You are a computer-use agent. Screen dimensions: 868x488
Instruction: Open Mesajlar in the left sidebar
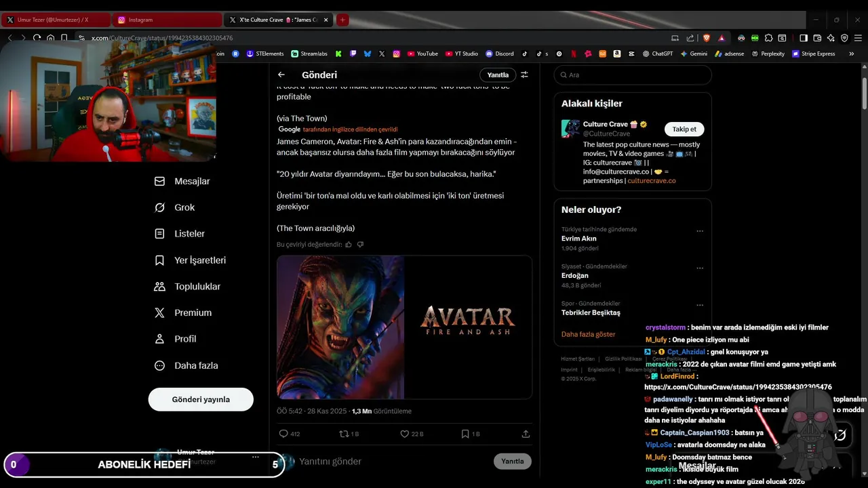point(182,181)
